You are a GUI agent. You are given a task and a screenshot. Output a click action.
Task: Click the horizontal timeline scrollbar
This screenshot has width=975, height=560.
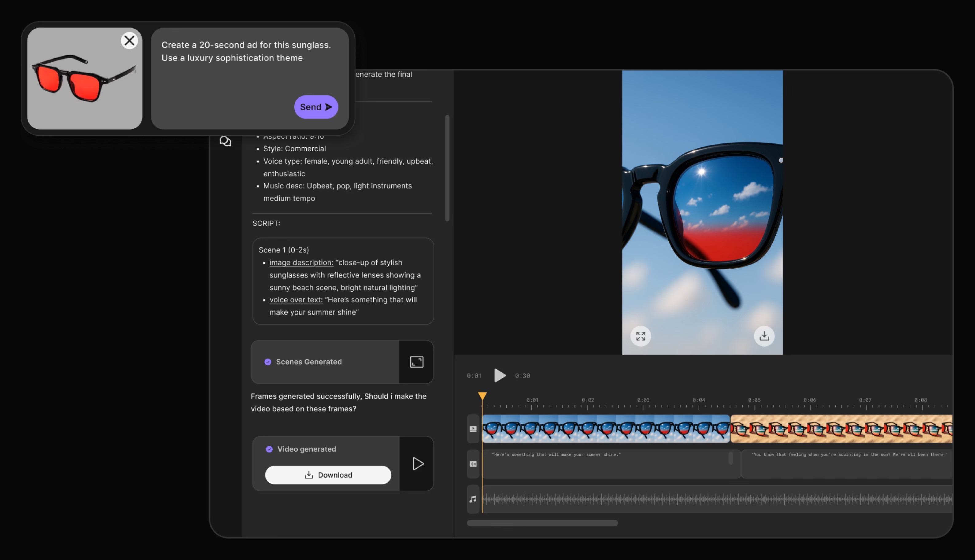(542, 523)
